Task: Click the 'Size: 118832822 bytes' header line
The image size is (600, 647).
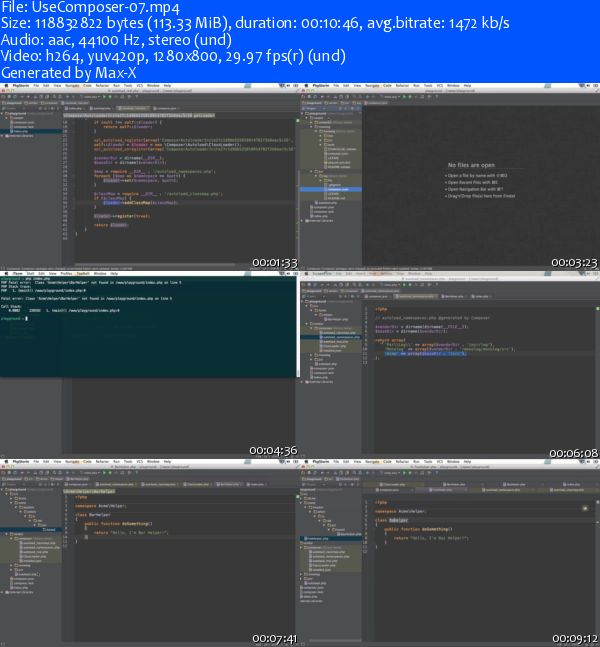Action: [255, 23]
